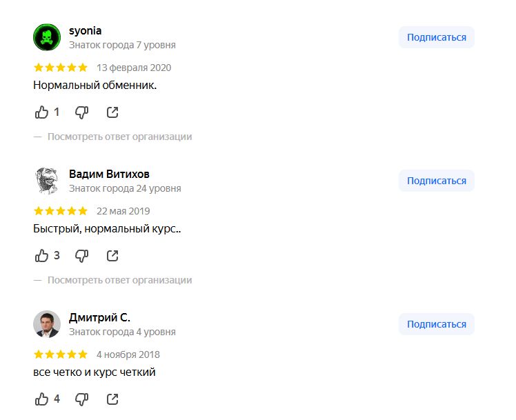
Task: Expand organization reply under Вадим Витихов's review
Action: (x=119, y=280)
